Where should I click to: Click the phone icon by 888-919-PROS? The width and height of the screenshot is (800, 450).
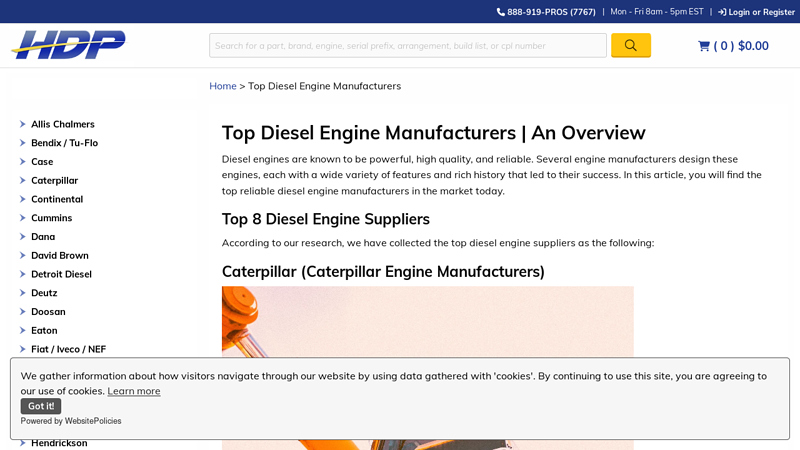[x=501, y=12]
